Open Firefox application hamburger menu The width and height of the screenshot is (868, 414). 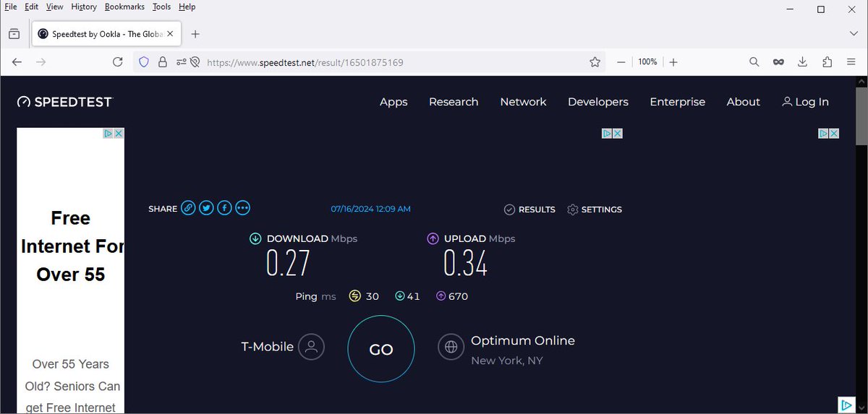coord(852,62)
